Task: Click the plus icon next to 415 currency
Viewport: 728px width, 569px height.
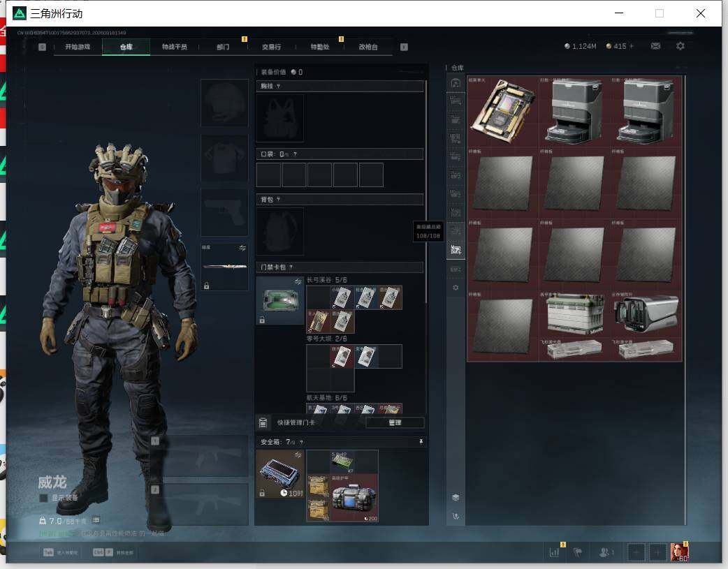Action: click(632, 46)
